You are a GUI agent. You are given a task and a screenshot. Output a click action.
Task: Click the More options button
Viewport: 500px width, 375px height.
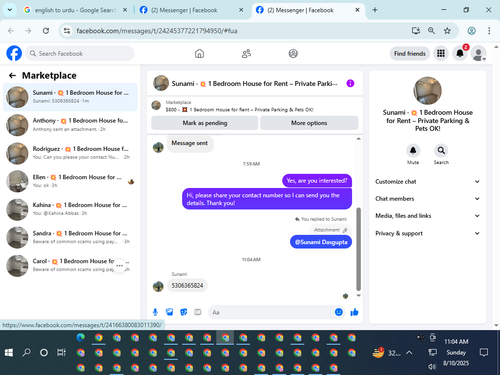[309, 123]
